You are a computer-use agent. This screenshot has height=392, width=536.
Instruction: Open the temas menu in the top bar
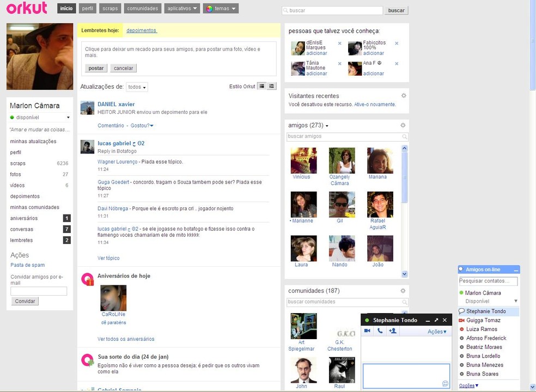point(220,8)
